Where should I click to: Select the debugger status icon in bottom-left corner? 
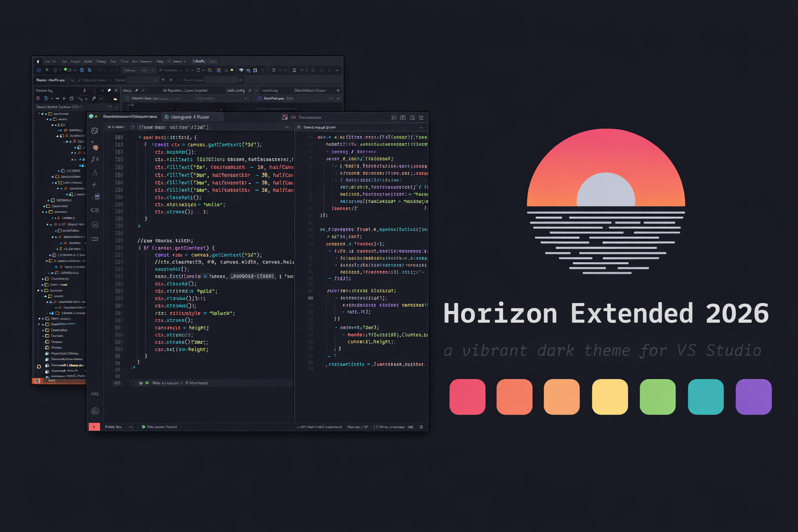[94, 427]
